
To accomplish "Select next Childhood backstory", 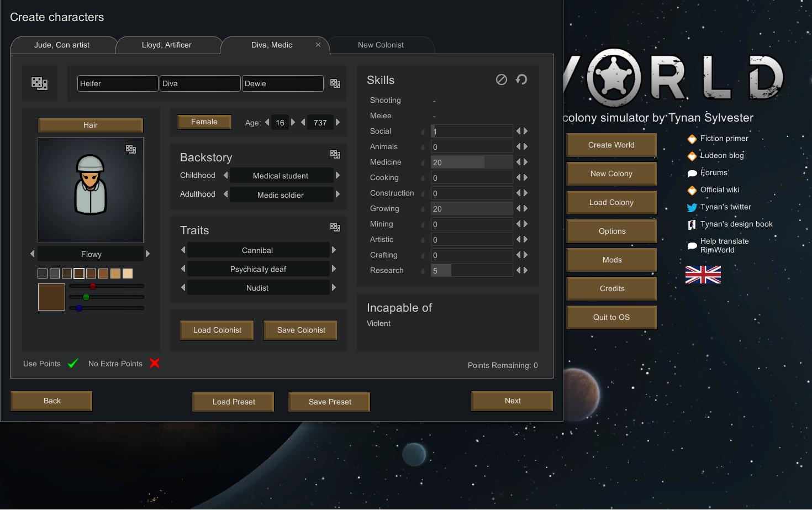I will click(x=338, y=175).
